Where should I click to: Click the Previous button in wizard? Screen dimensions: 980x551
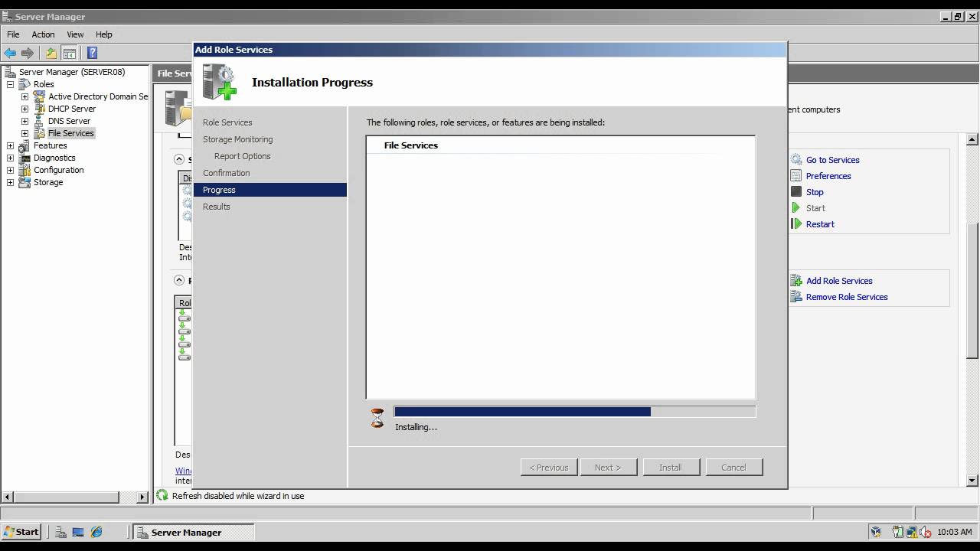click(549, 468)
